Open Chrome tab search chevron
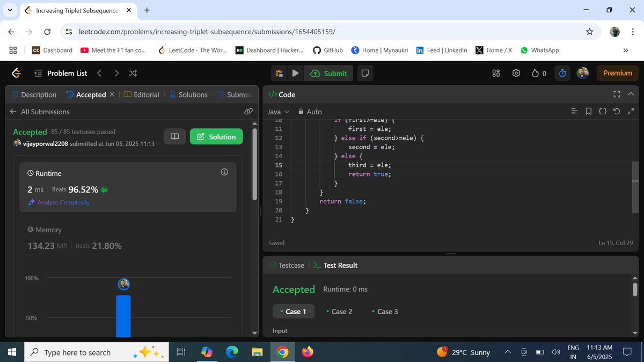The image size is (644, 362). coord(10,10)
